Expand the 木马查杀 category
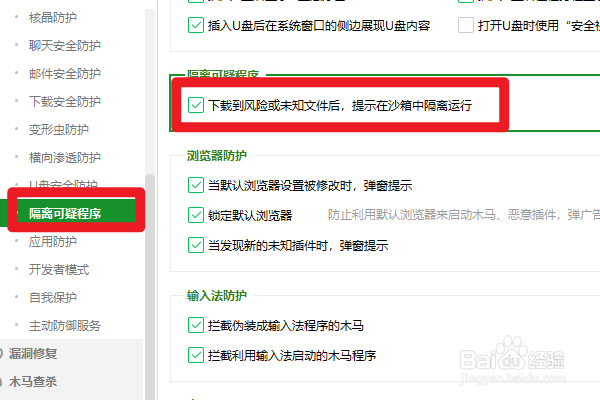Screen dimensions: 600x400 33,381
